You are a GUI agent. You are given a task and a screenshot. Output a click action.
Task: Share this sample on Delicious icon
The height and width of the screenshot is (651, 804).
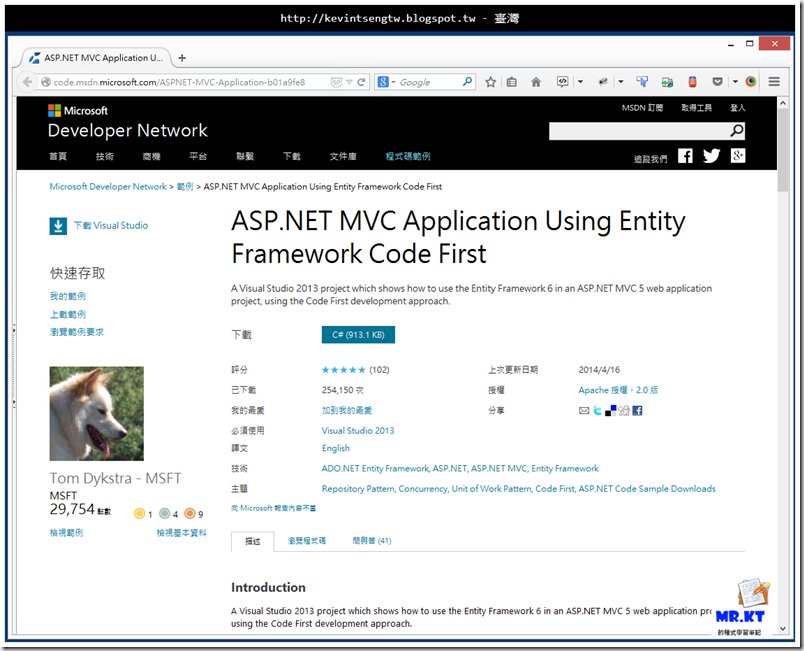(x=611, y=411)
